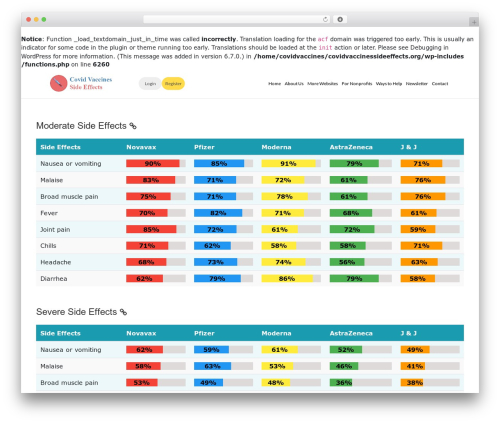The width and height of the screenshot is (500, 423).
Task: Click anchor link icon beside Moderate Side Effects
Action: [133, 126]
